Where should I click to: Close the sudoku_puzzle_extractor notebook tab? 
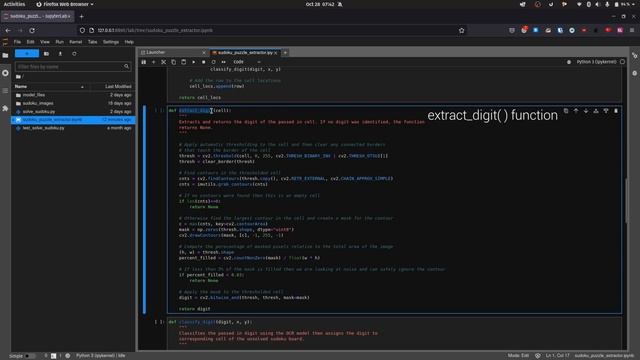(x=276, y=53)
